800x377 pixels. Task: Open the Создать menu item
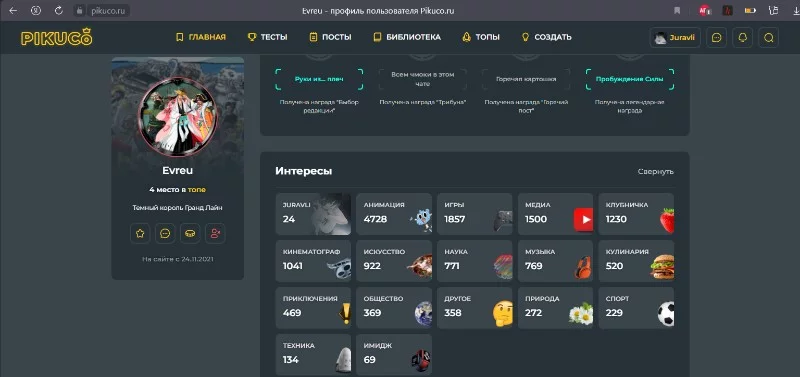point(546,37)
